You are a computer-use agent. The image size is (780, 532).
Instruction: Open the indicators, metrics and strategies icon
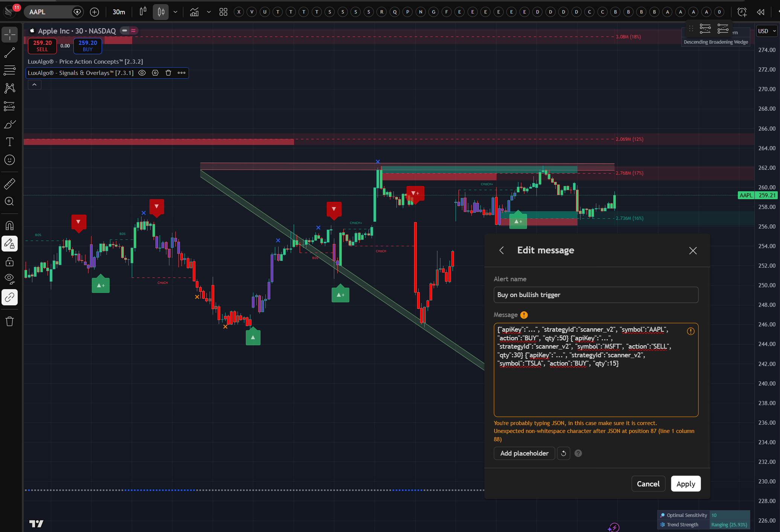(x=194, y=12)
